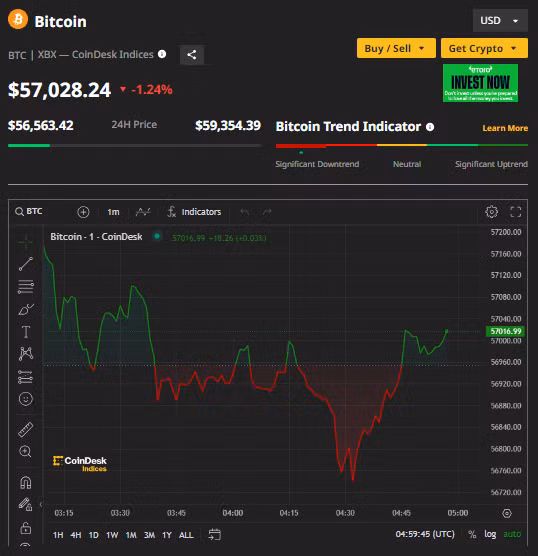Toggle the magnet mode
538x556 pixels.
pos(26,483)
